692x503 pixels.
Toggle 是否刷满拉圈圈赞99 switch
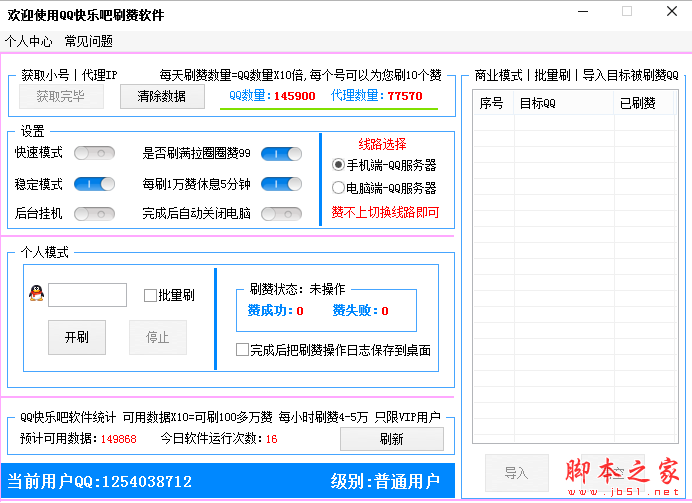282,154
